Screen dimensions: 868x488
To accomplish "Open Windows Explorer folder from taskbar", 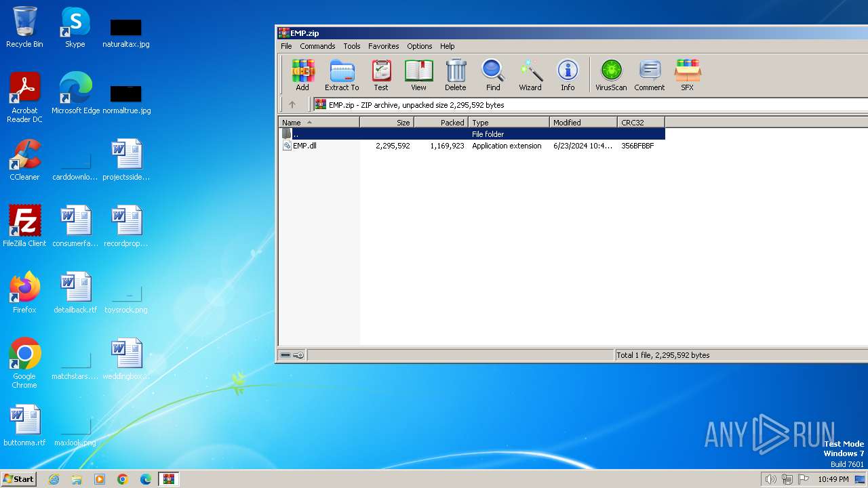I will [x=77, y=479].
